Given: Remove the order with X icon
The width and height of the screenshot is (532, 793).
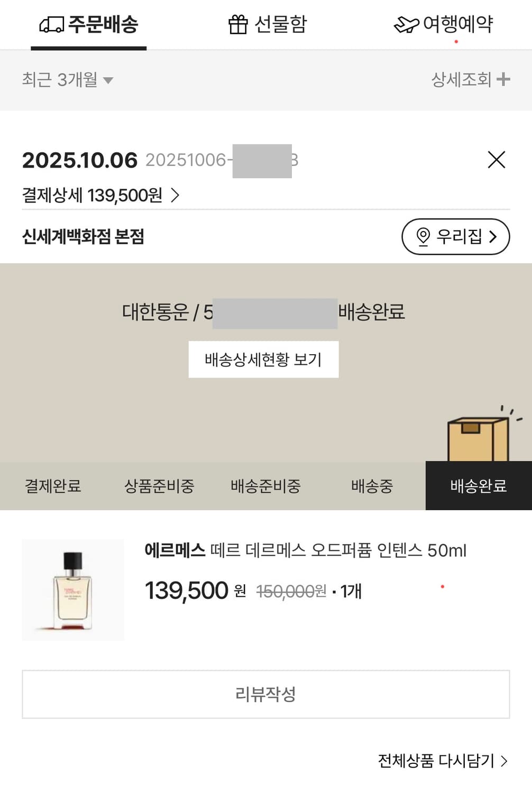Looking at the screenshot, I should coord(496,160).
